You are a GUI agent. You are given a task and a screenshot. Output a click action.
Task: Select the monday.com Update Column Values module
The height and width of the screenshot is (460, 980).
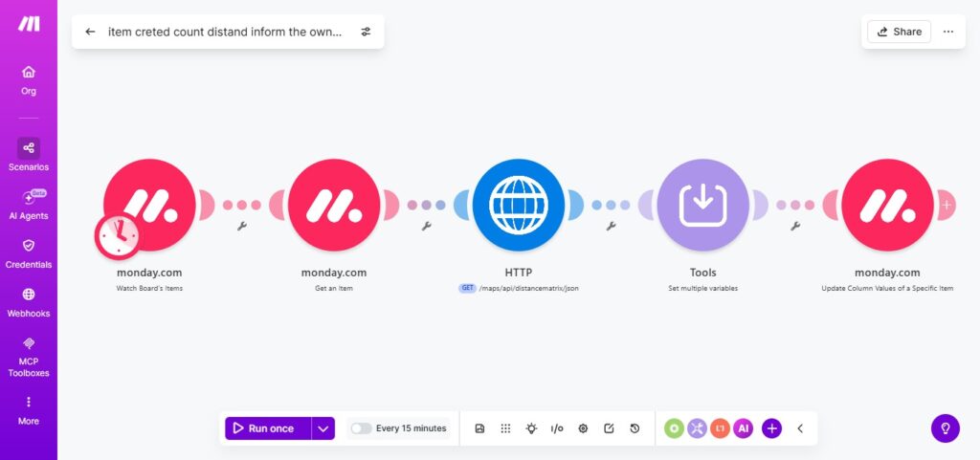click(887, 206)
